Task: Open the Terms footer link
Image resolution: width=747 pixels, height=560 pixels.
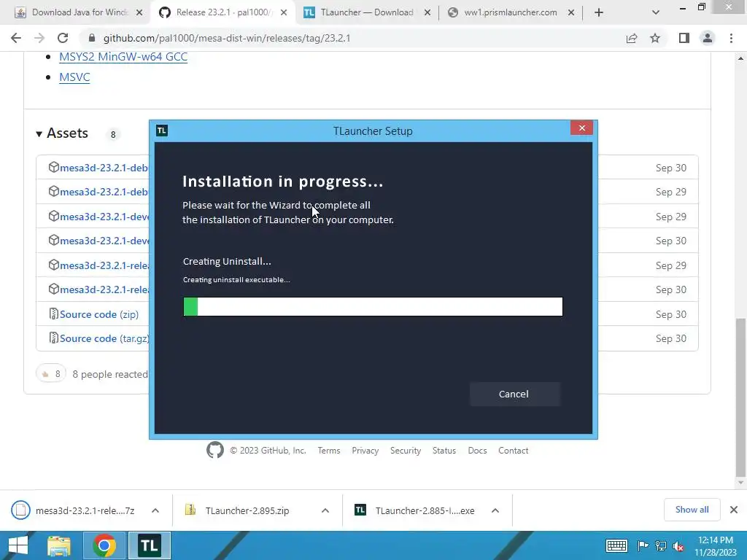Action: (329, 451)
